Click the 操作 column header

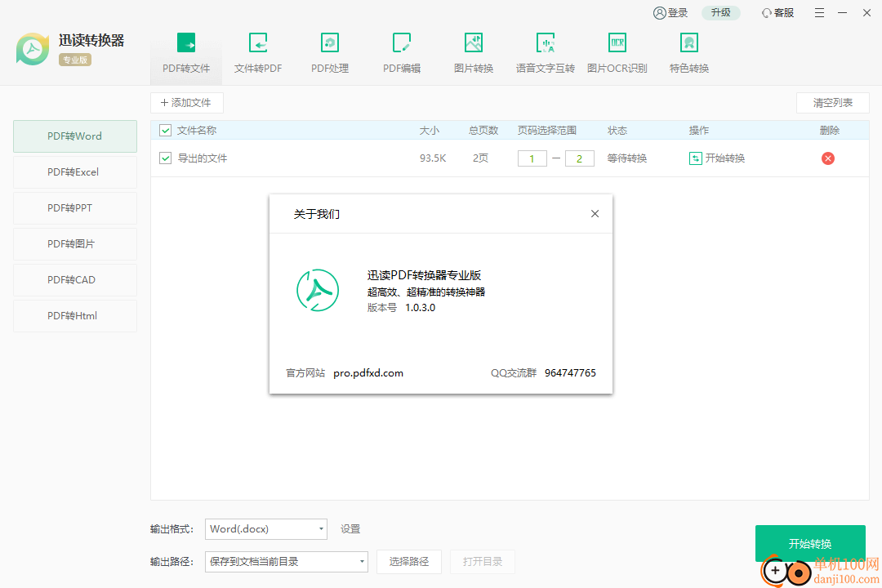pyautogui.click(x=698, y=131)
